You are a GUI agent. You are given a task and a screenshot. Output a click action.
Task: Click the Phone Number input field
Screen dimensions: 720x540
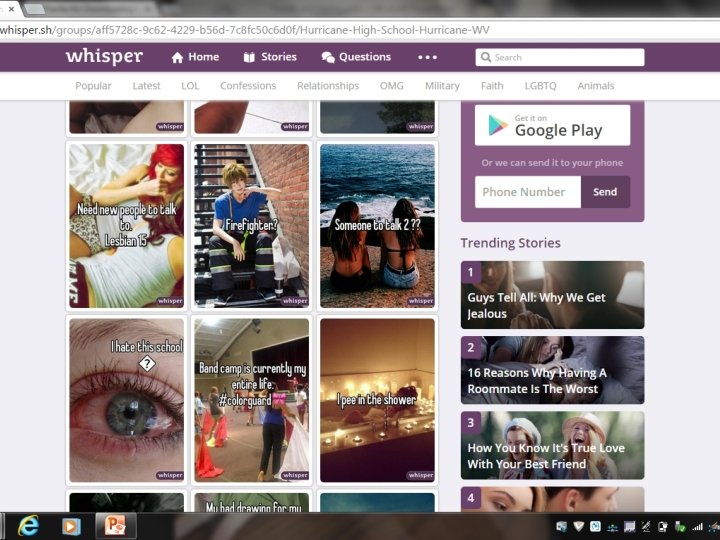pyautogui.click(x=528, y=192)
